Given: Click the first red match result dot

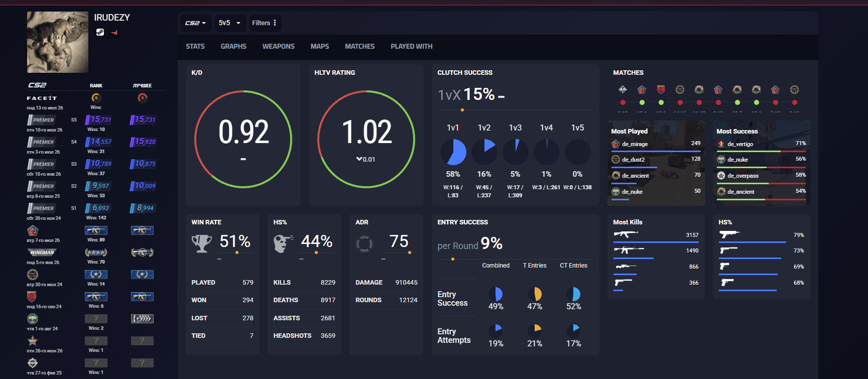Looking at the screenshot, I should (x=623, y=102).
